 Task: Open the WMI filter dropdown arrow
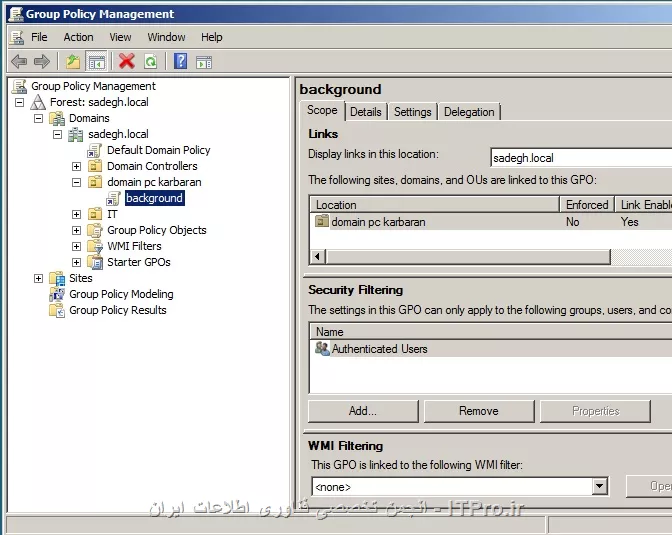(x=599, y=487)
